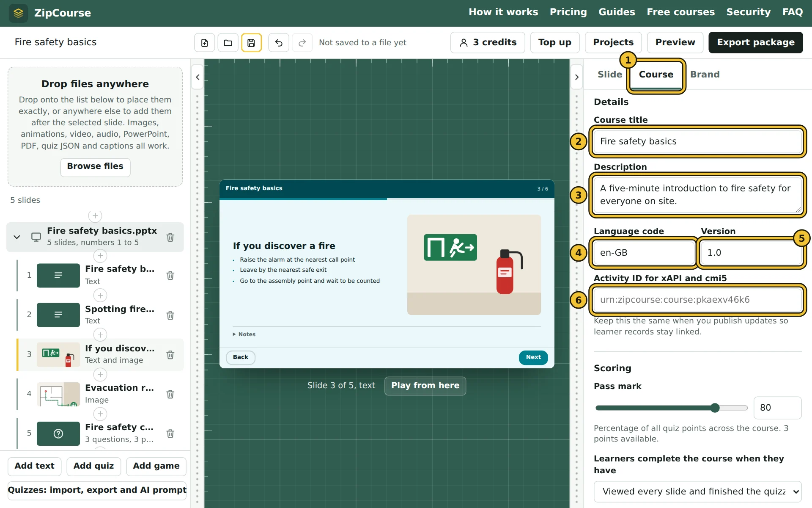Click the 3 credits button
Screen dimensions: 812x508
click(488, 43)
